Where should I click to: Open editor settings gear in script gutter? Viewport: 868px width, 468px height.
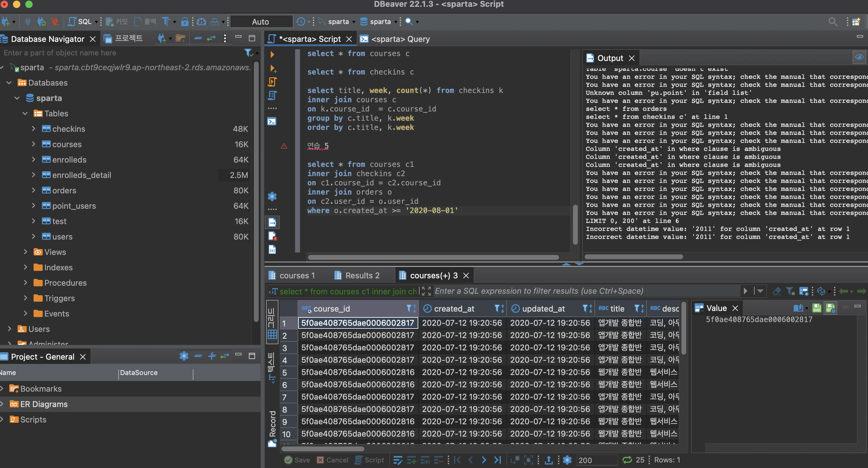272,196
